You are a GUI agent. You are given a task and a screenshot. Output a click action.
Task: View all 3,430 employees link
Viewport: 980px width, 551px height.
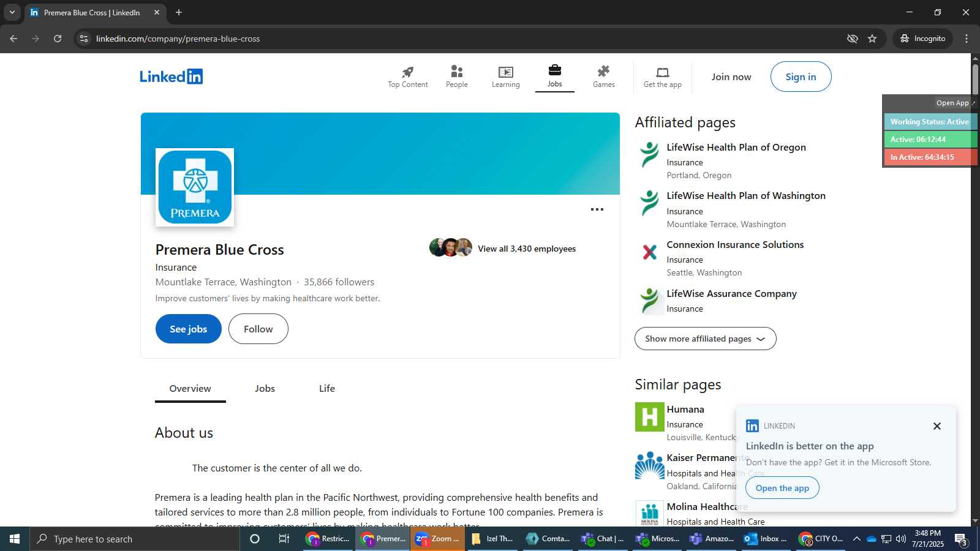tap(526, 249)
